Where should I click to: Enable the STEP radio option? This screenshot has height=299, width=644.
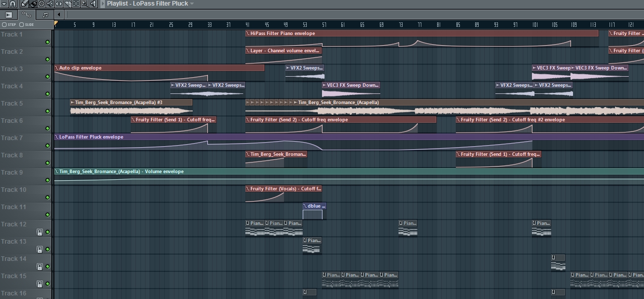[5, 24]
